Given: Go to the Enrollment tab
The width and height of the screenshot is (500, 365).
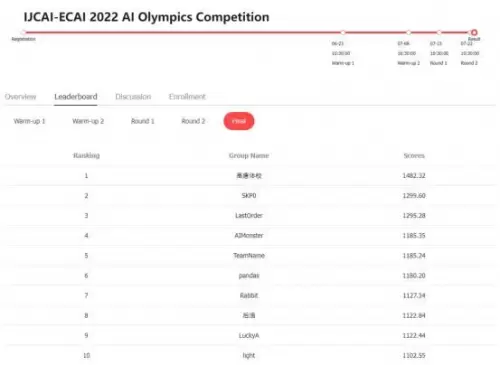Looking at the screenshot, I should pos(187,97).
